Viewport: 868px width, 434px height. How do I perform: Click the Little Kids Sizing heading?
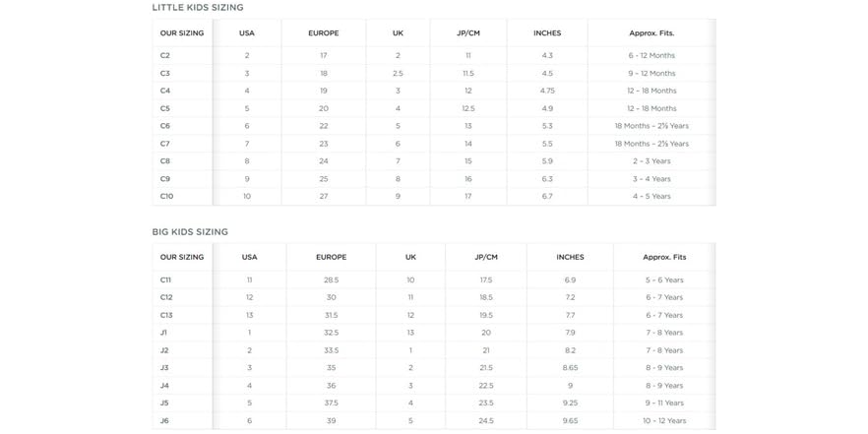click(x=198, y=8)
